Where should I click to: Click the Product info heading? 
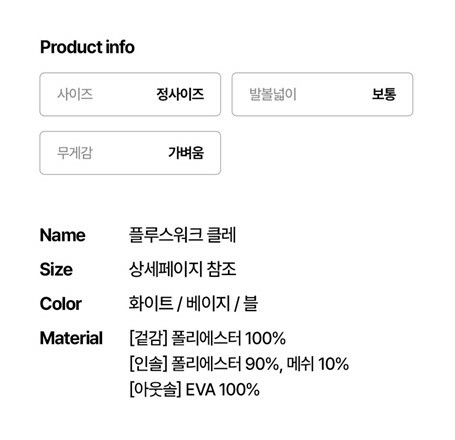[x=87, y=47]
